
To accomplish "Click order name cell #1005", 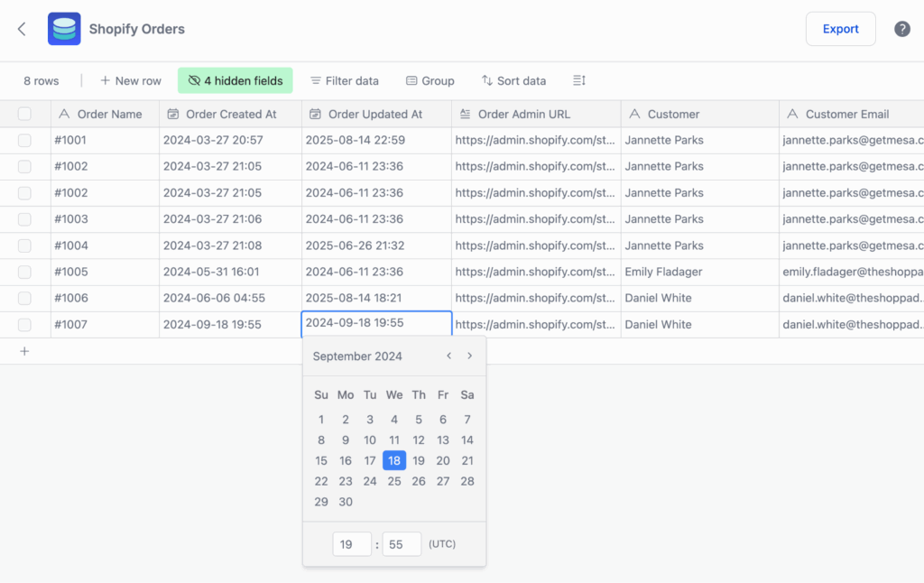I will coord(105,272).
